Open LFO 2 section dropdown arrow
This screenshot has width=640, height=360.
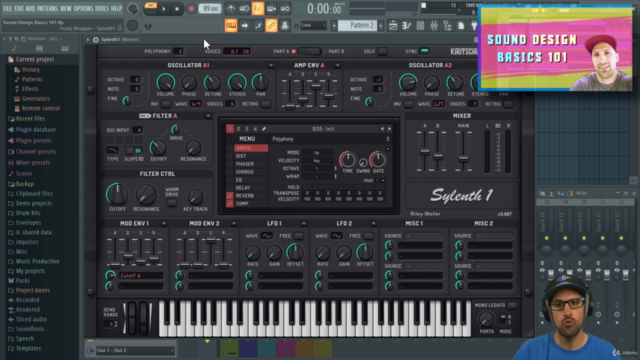point(373,224)
